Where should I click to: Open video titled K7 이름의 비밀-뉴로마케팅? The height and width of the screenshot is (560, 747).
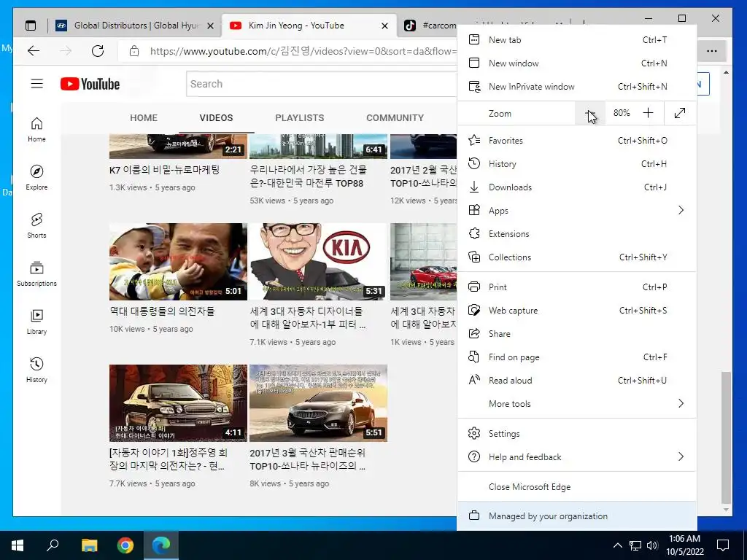(164, 170)
